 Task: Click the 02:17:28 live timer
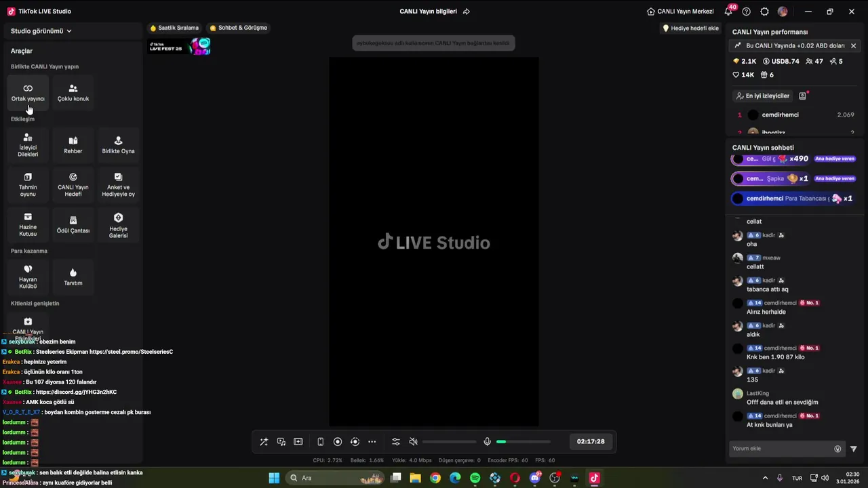tap(591, 441)
